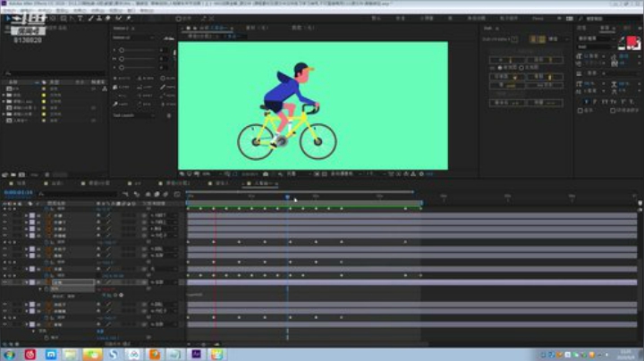Switch to the Layer (none) viewer tab
The height and width of the screenshot is (361, 644).
click(303, 28)
